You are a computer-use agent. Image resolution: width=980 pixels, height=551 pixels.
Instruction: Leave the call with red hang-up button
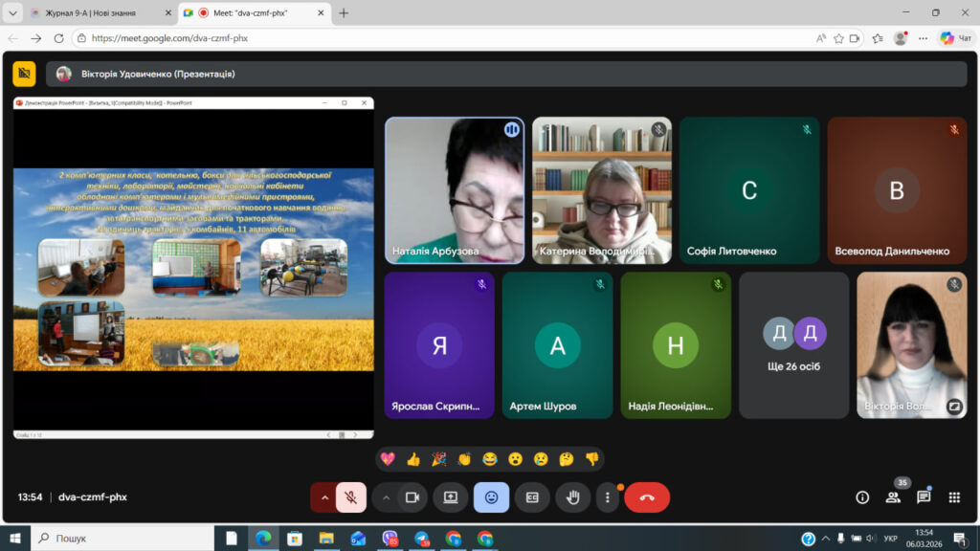[x=647, y=497]
